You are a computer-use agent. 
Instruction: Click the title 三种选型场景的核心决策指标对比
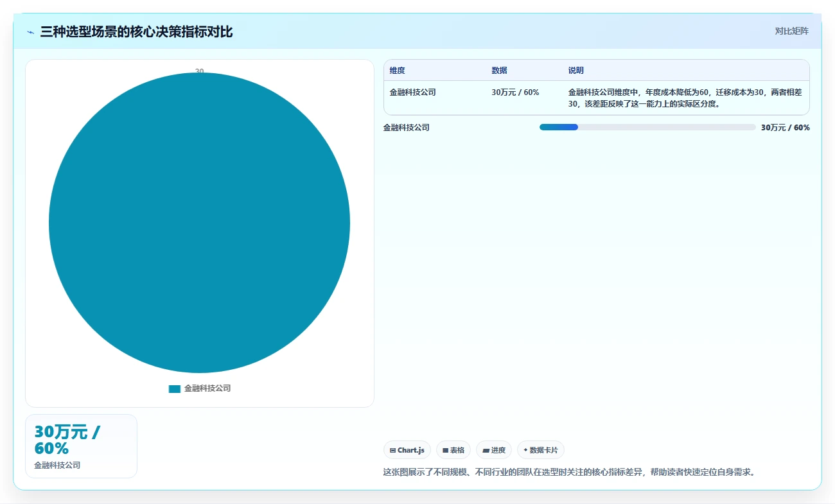coord(136,31)
